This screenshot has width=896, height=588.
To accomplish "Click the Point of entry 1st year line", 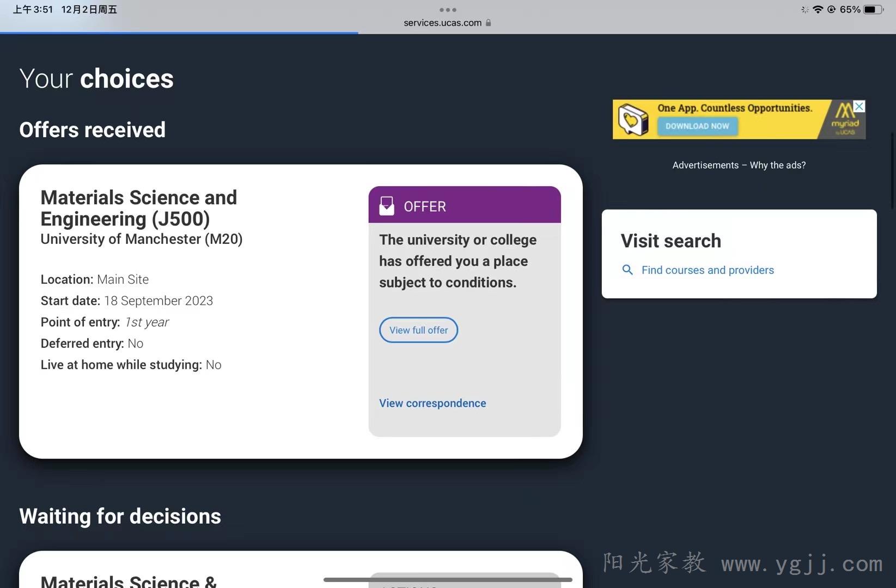I will click(x=105, y=322).
